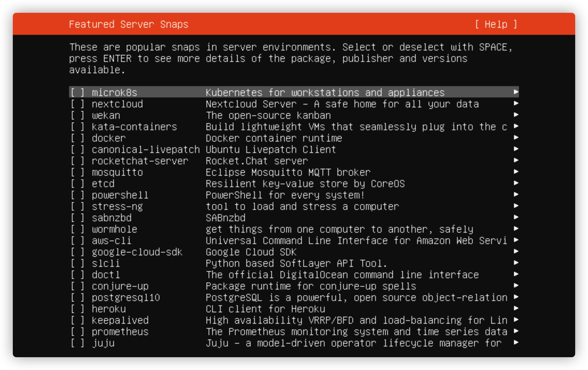Open details arrow for kata-containers row
This screenshot has height=370, width=588.
tap(516, 126)
